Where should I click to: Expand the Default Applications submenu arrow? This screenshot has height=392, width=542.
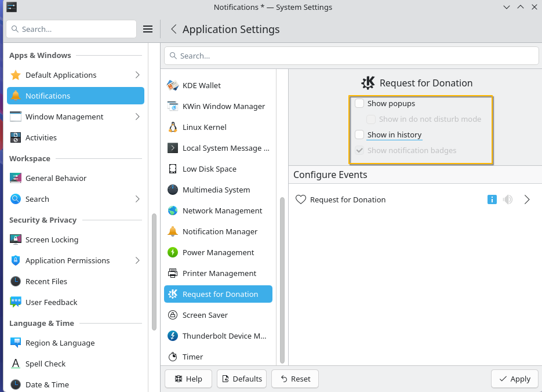coord(137,75)
